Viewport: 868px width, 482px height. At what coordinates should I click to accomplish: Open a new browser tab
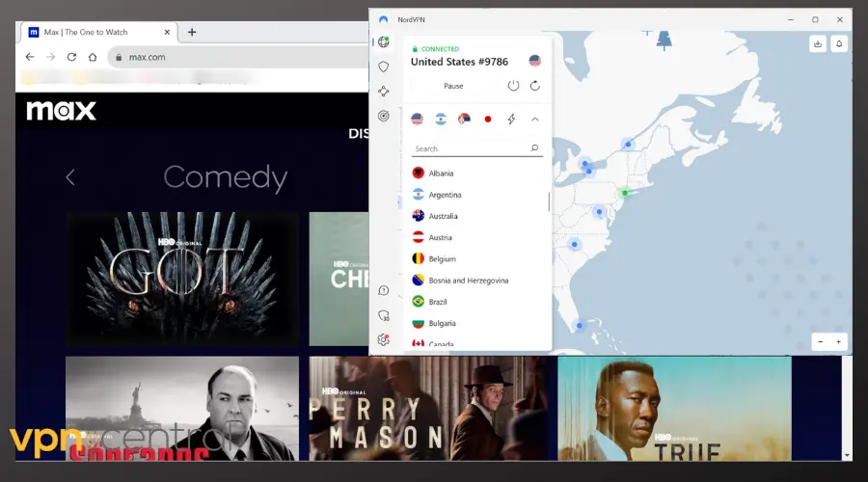point(192,32)
